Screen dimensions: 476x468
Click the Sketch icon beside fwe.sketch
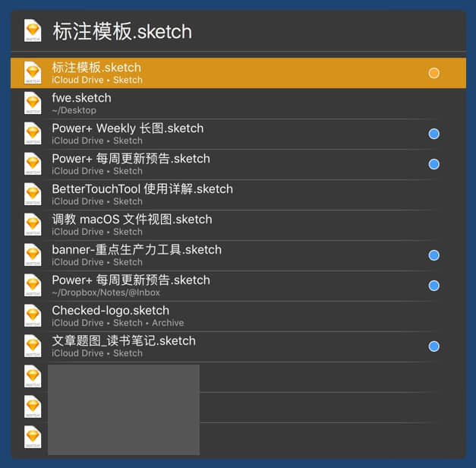[33, 103]
